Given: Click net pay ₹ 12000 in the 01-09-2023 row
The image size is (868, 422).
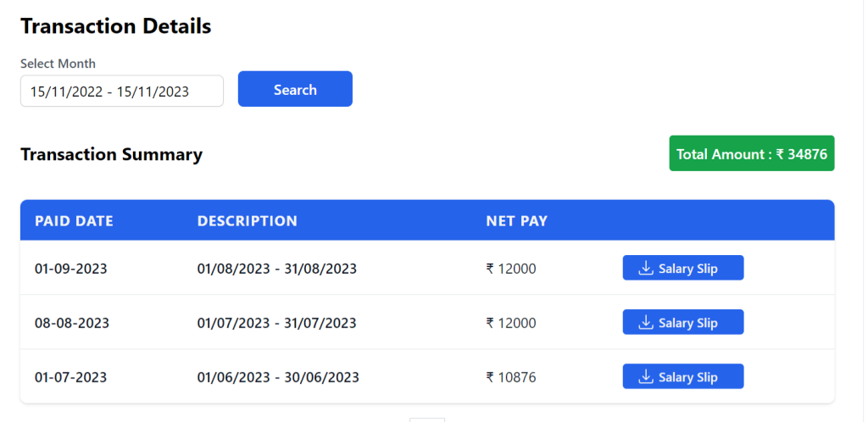Looking at the screenshot, I should point(511,269).
